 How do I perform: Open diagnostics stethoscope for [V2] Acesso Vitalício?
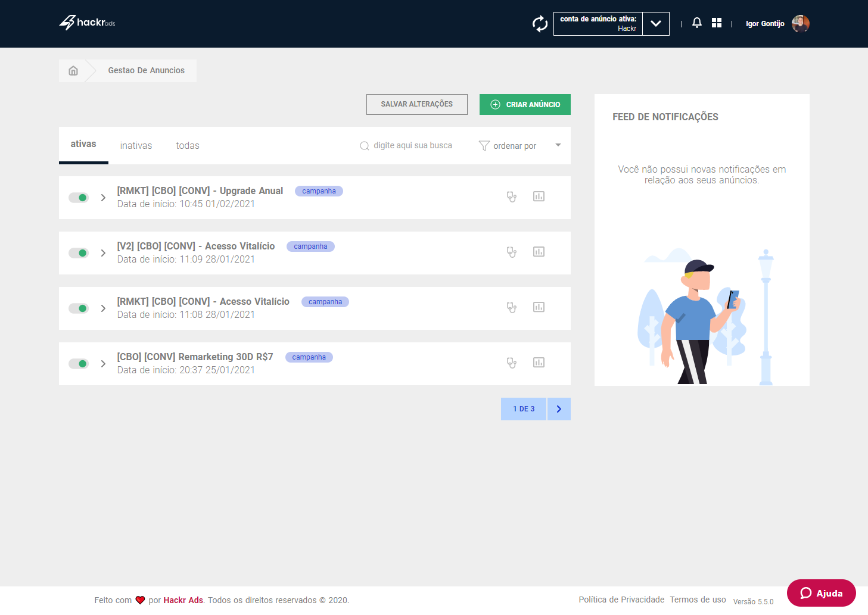tap(511, 252)
